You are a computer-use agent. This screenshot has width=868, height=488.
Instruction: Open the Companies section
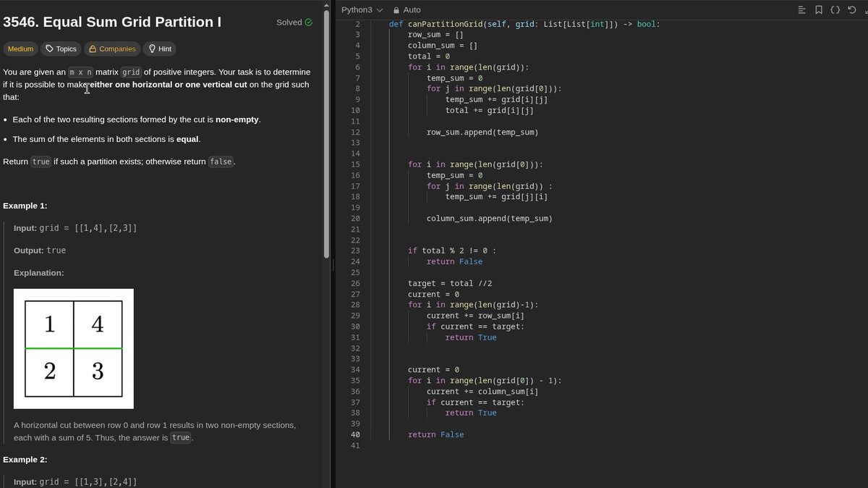[112, 49]
